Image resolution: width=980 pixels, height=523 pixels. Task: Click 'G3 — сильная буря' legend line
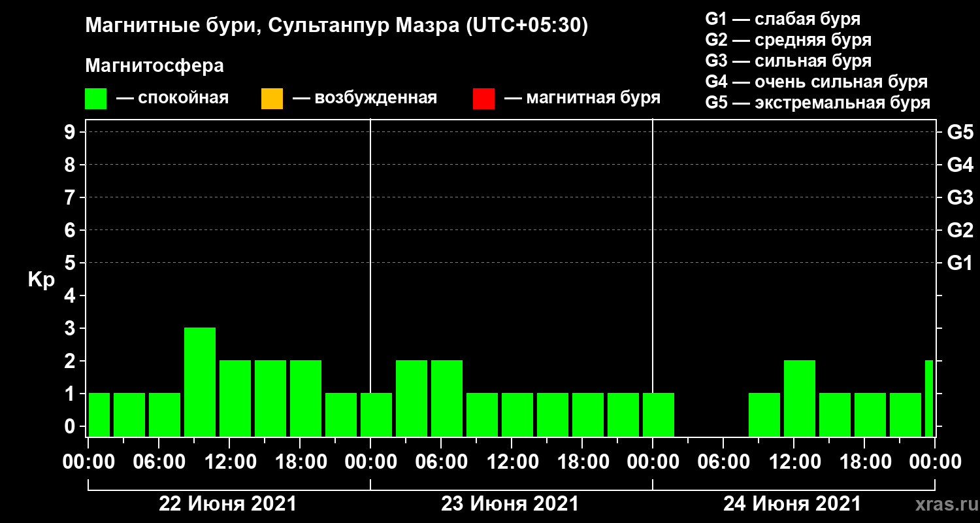point(788,61)
